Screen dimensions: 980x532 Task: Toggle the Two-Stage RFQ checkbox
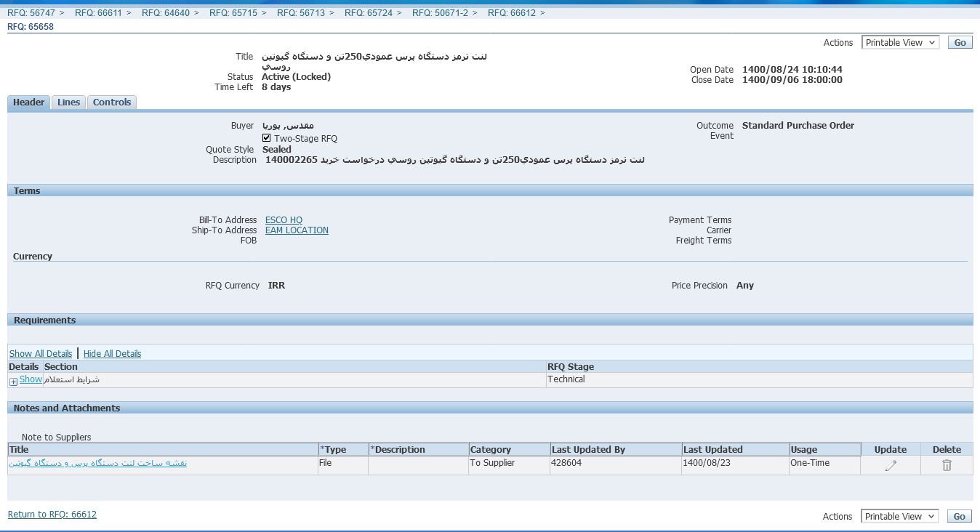267,138
